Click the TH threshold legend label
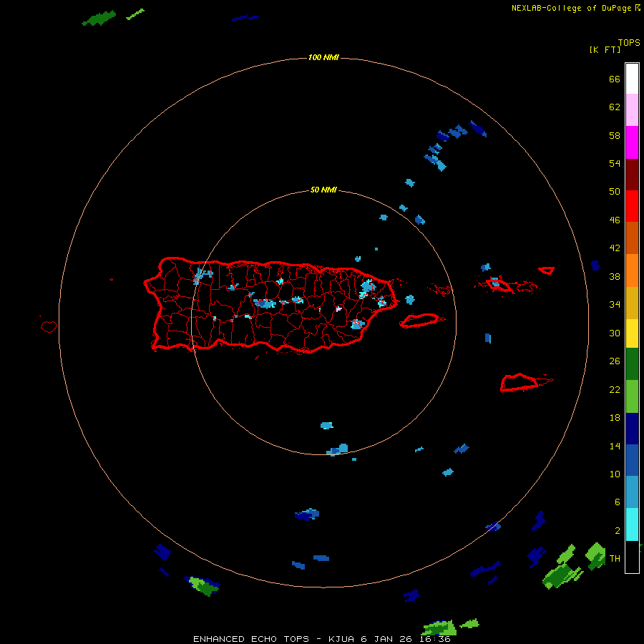This screenshot has width=644, height=644. [615, 559]
